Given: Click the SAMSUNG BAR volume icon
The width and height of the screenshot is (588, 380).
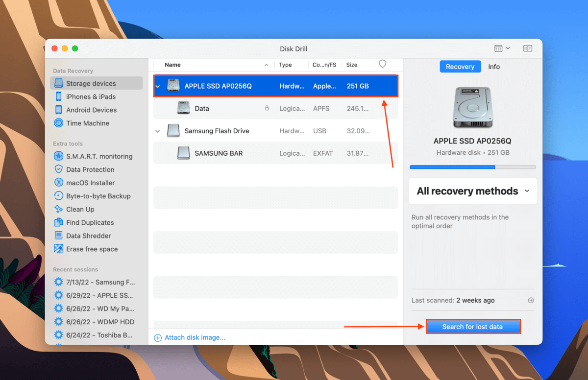Looking at the screenshot, I should [x=183, y=153].
